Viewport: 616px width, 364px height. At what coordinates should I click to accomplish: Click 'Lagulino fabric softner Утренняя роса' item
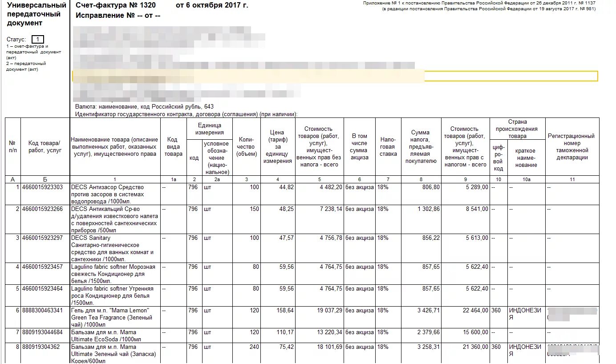(113, 296)
